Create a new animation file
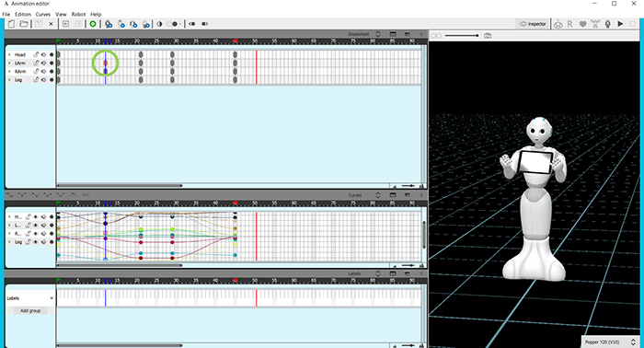 [x=11, y=24]
